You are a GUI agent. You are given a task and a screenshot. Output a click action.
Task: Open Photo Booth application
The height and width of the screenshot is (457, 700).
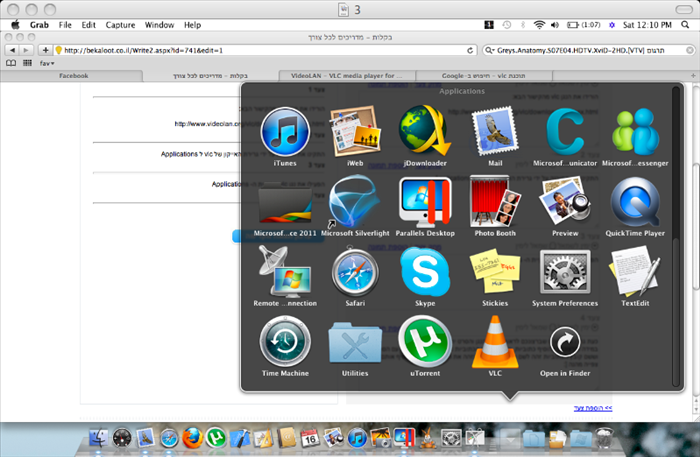click(495, 201)
